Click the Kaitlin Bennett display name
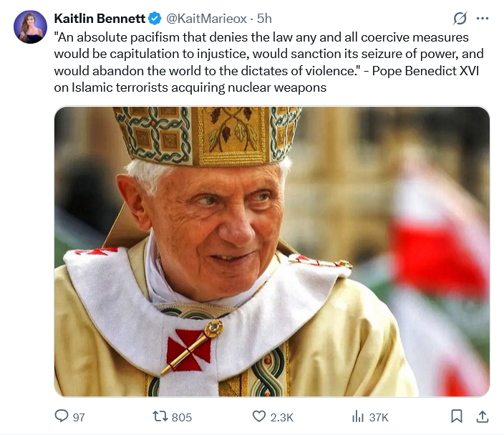This screenshot has height=435, width=504. pos(99,19)
